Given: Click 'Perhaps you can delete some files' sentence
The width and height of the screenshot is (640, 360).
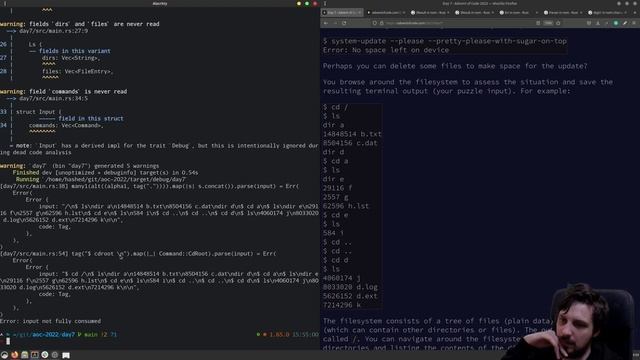Looking at the screenshot, I should (x=455, y=66).
